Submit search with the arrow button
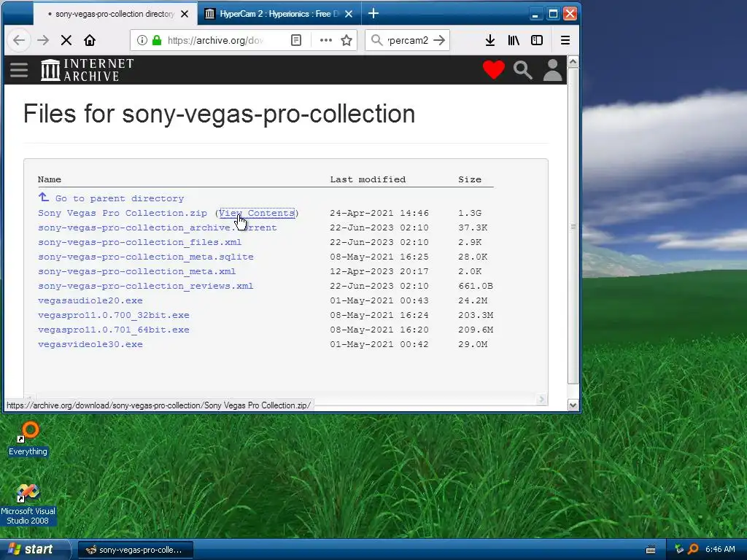747x560 pixels. pyautogui.click(x=439, y=41)
